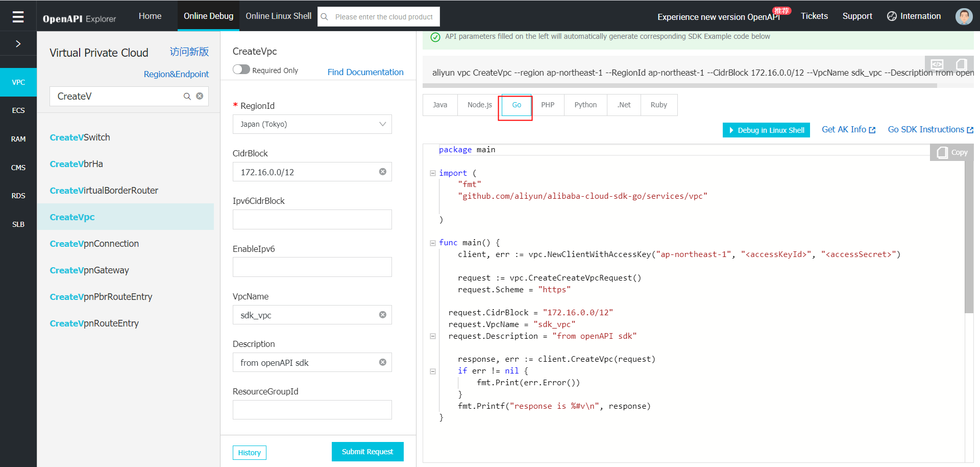Click the code-view icon above CLI command
Screen dimensions: 980x467
point(937,64)
